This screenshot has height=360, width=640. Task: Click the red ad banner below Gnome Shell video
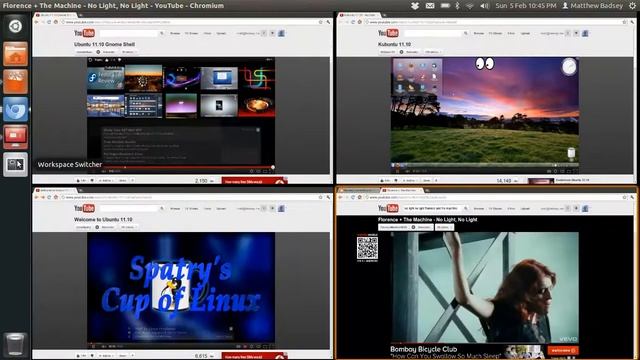254,181
